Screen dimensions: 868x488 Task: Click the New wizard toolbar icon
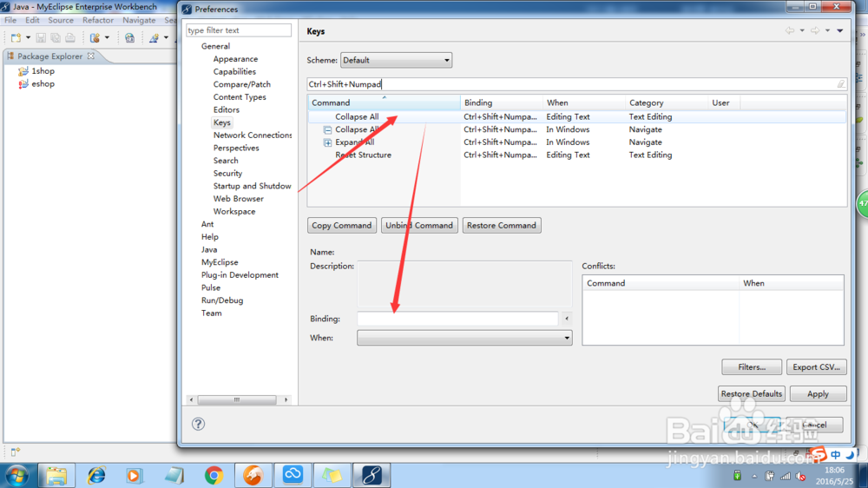16,37
